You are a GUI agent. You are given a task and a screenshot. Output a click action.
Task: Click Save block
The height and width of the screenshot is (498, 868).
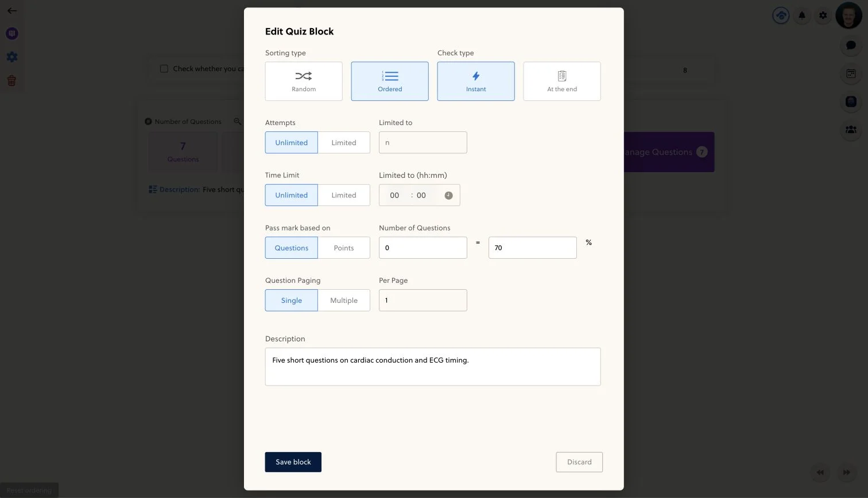tap(293, 462)
